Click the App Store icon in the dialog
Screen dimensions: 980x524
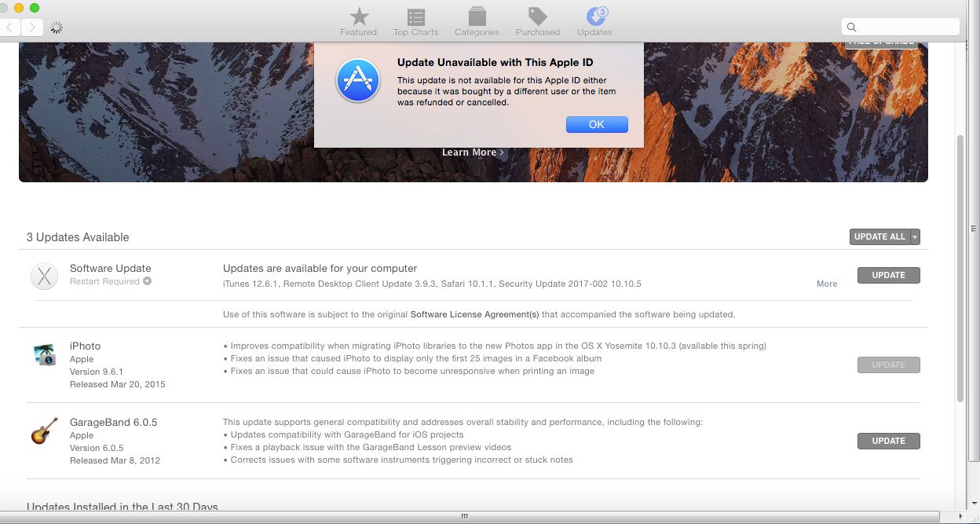click(358, 81)
